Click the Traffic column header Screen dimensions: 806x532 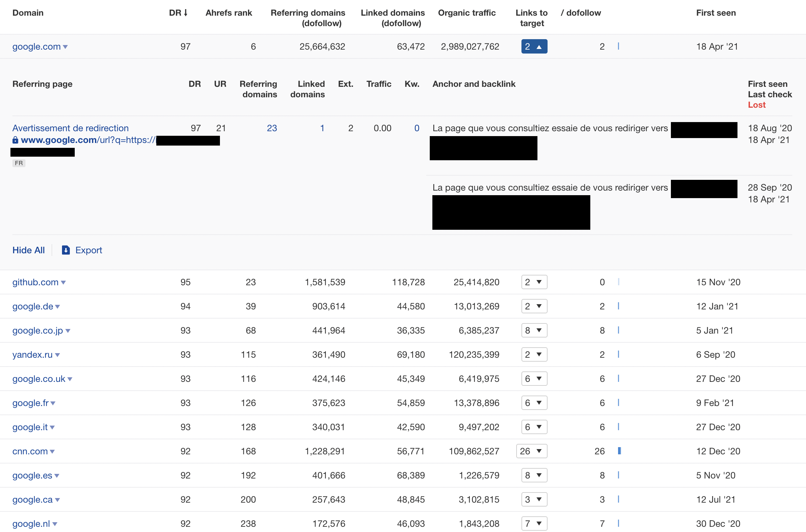pos(379,84)
